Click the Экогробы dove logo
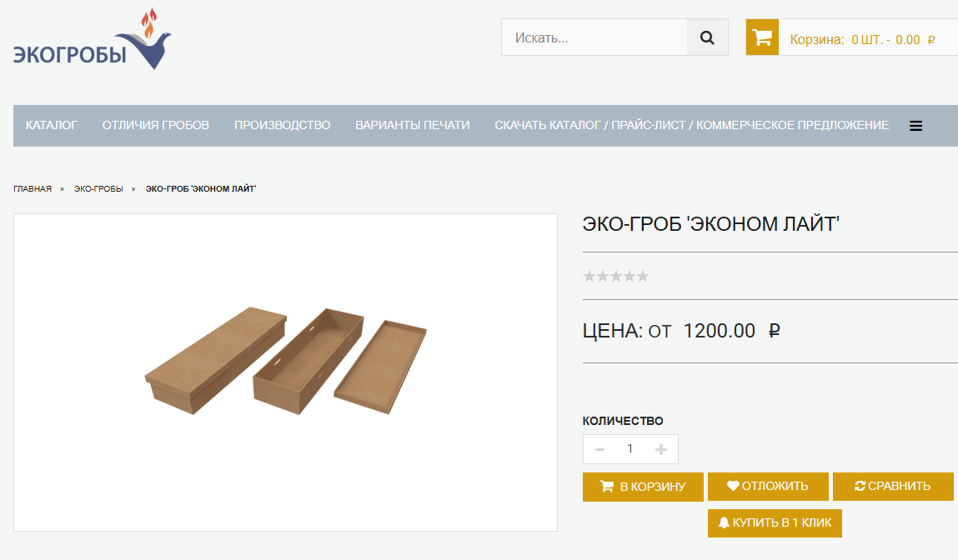The height and width of the screenshot is (560, 958). point(92,39)
